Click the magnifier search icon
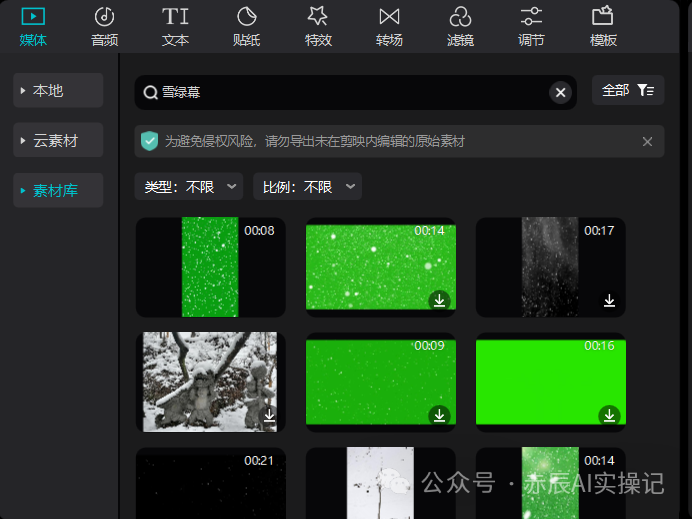 [150, 92]
